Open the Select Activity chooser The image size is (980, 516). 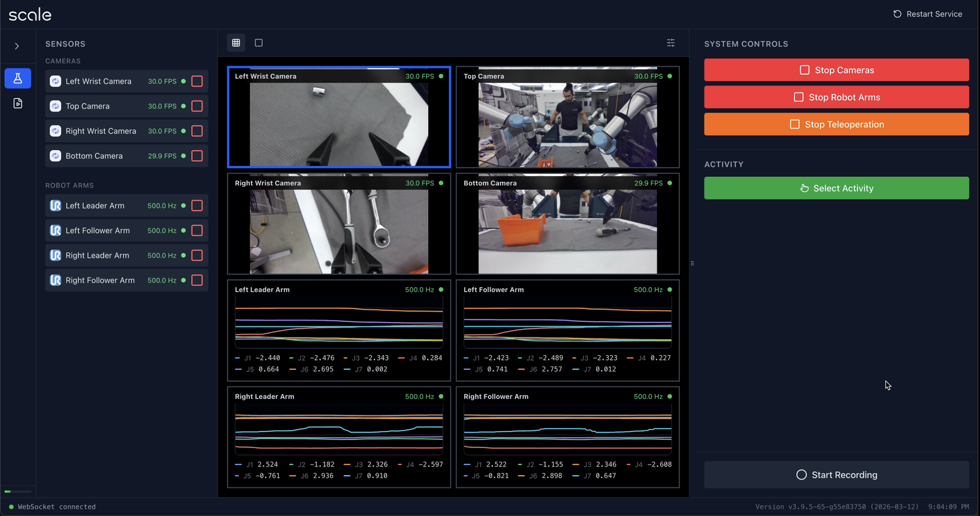pos(836,189)
